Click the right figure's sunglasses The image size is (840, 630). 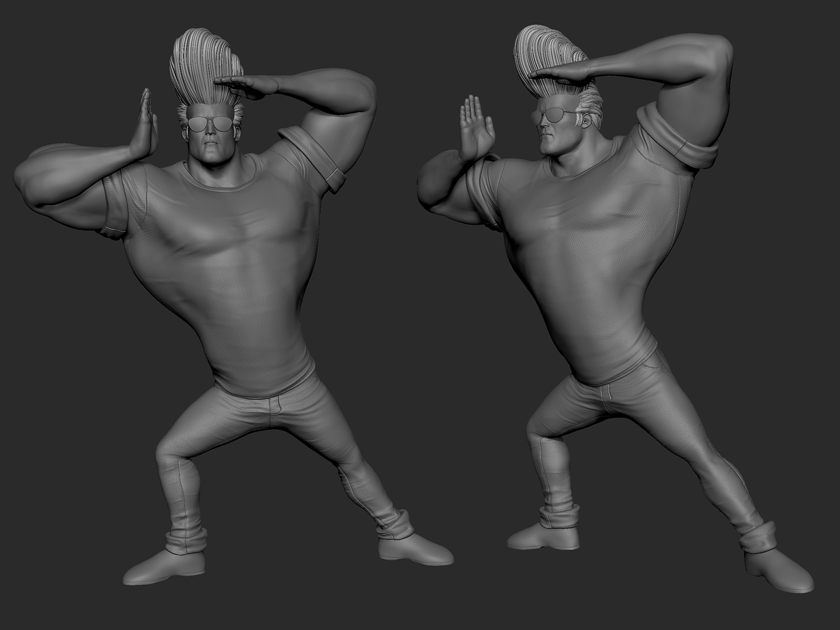tap(552, 116)
